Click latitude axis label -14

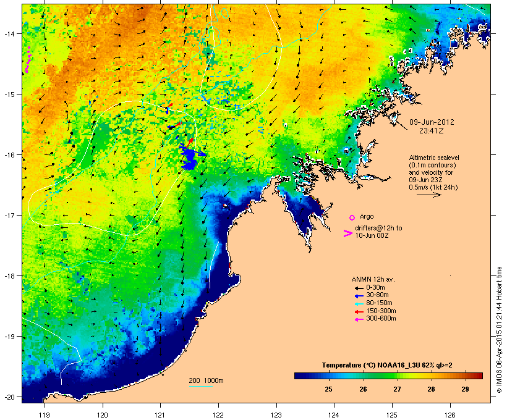pos(9,33)
